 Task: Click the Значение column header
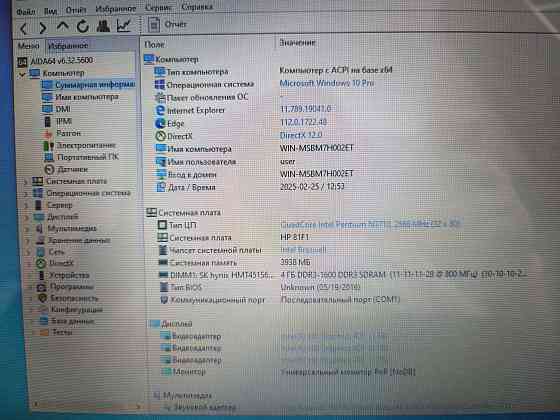point(297,43)
